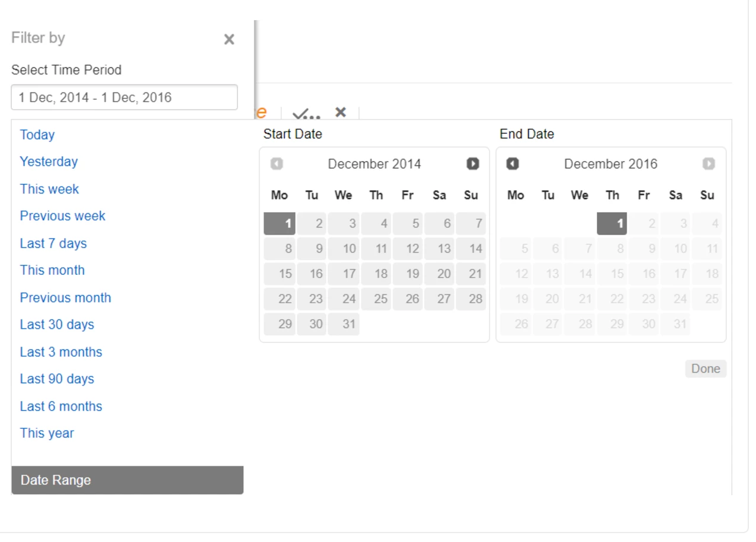The height and width of the screenshot is (542, 756).
Task: Select This month preset
Action: click(x=52, y=270)
